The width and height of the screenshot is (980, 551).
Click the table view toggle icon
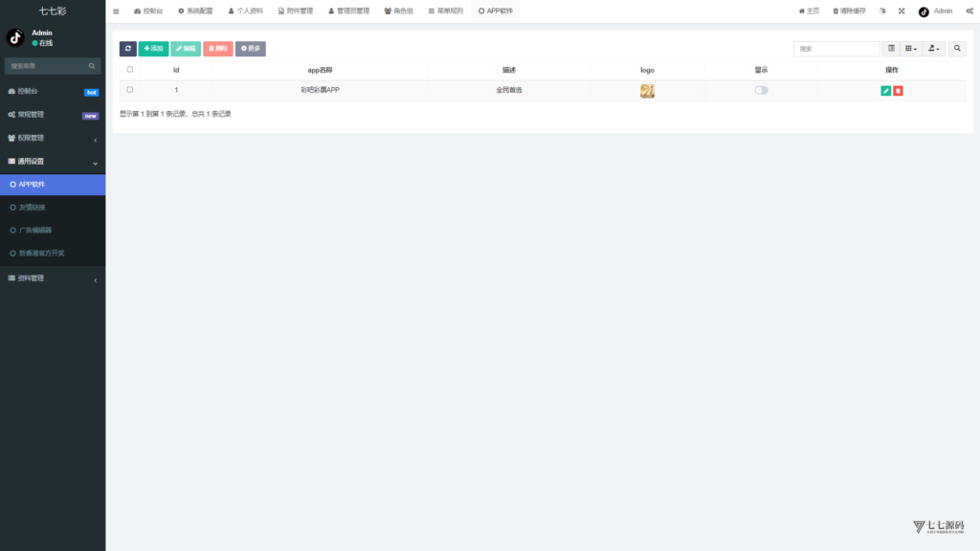[891, 48]
